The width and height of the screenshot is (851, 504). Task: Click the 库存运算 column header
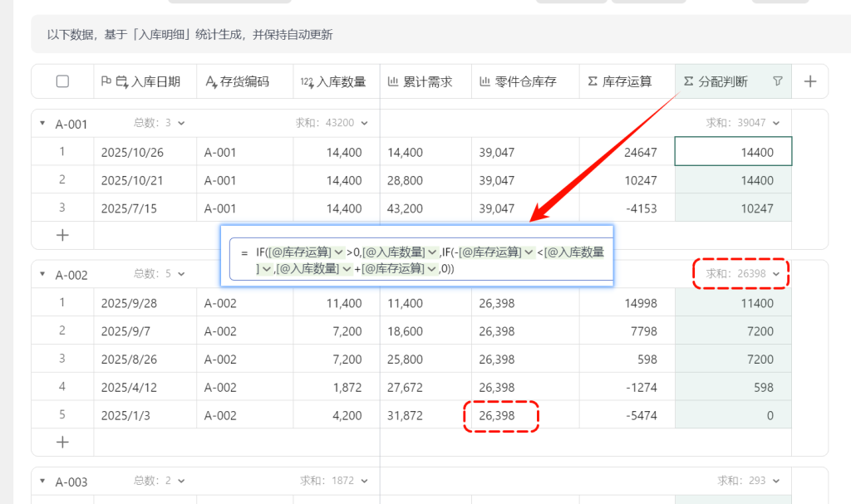627,81
